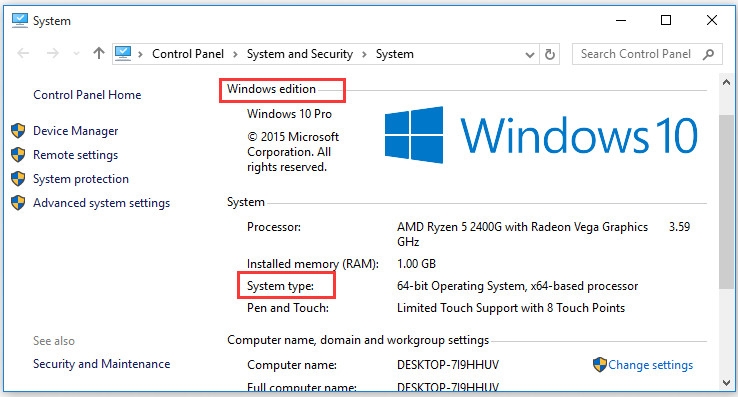
Task: Click the See also heading
Action: click(x=54, y=341)
